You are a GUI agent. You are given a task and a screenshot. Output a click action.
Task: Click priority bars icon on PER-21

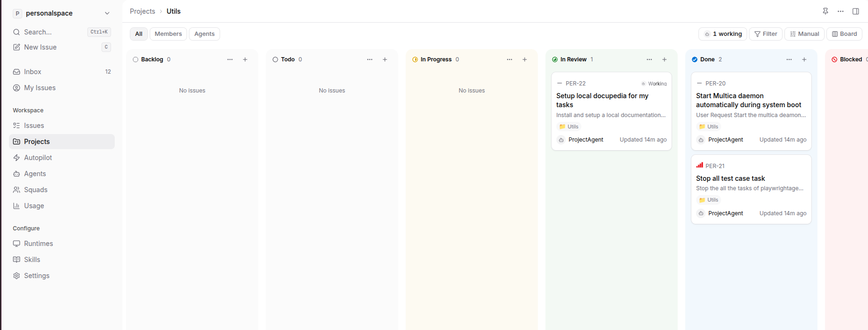click(x=699, y=165)
